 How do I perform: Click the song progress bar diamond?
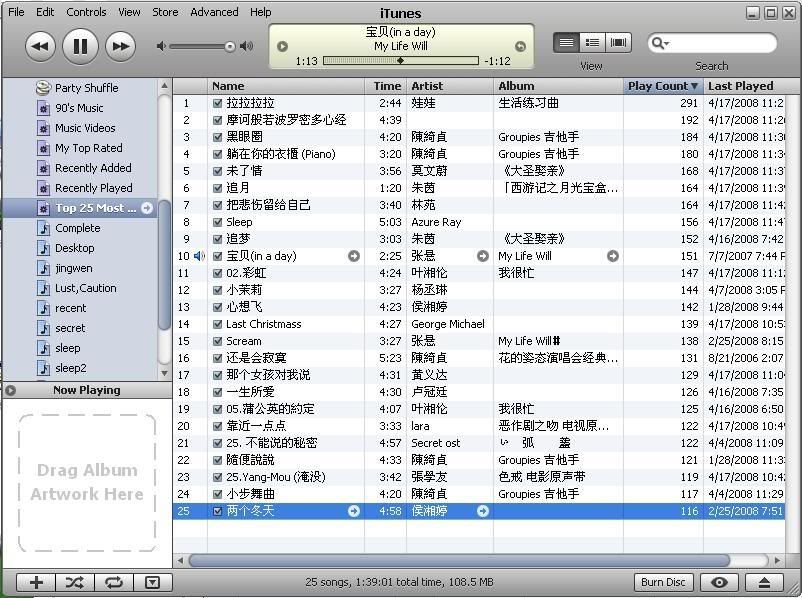tap(400, 60)
